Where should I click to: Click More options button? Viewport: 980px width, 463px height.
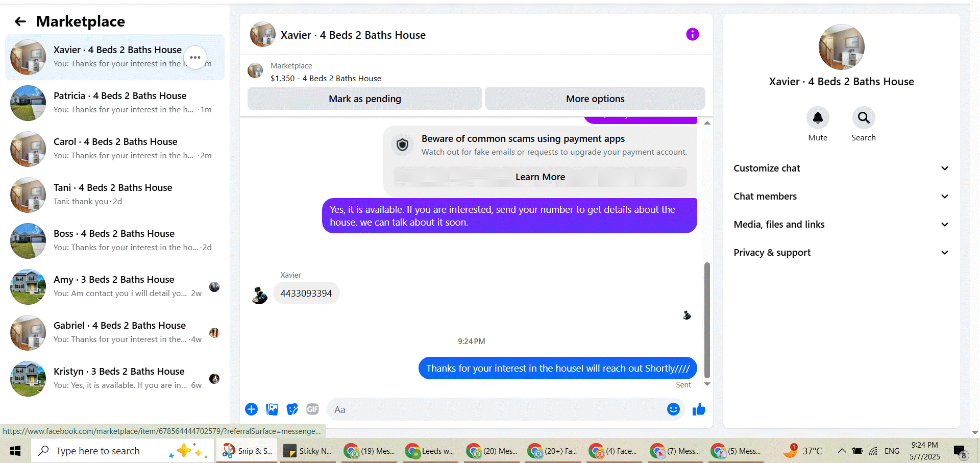(x=595, y=99)
